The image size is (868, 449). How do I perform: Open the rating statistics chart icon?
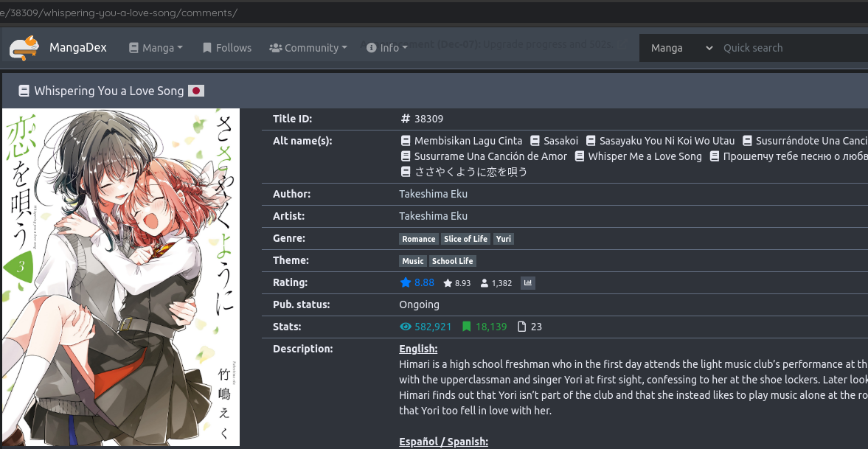point(527,282)
